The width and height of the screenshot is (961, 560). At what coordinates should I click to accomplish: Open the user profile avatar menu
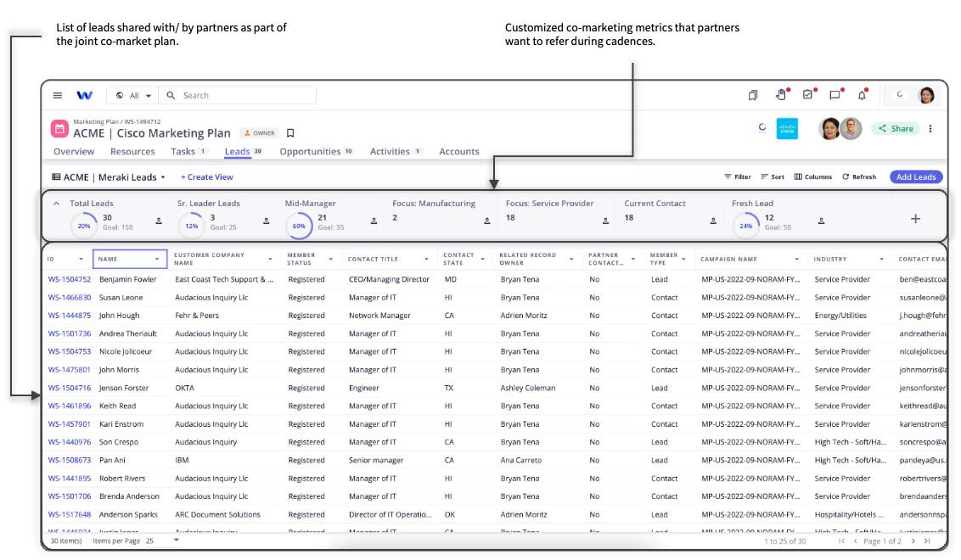tap(926, 95)
